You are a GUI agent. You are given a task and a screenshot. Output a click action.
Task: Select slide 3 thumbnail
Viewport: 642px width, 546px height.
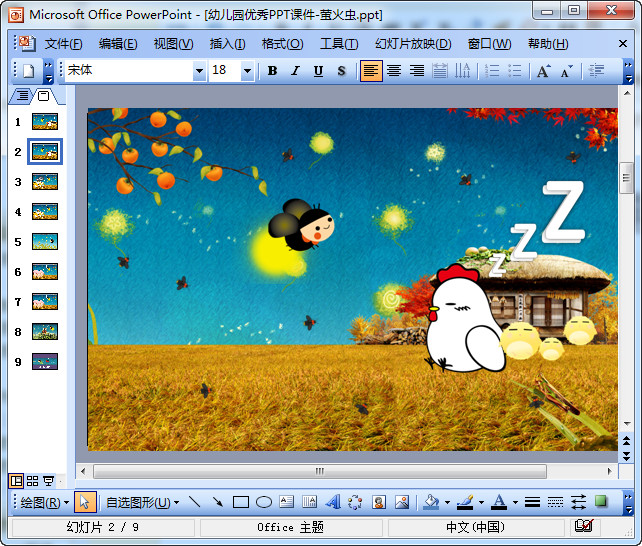(45, 181)
